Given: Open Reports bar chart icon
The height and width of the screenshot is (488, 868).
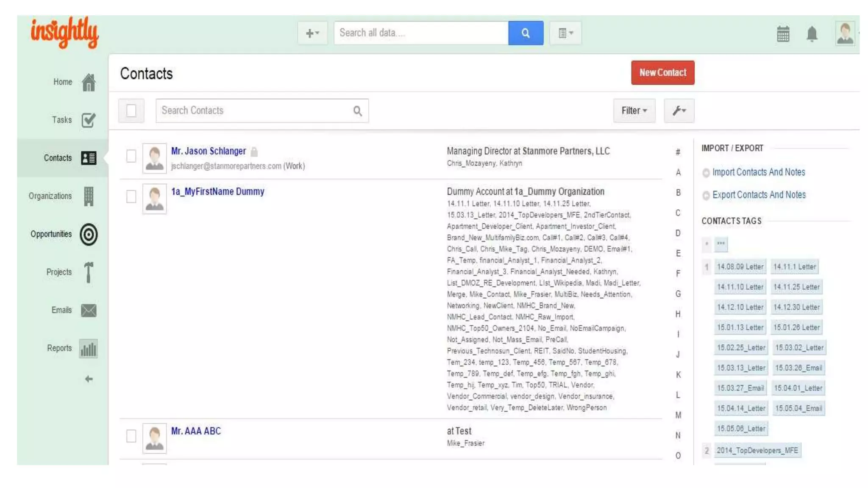Looking at the screenshot, I should point(89,349).
